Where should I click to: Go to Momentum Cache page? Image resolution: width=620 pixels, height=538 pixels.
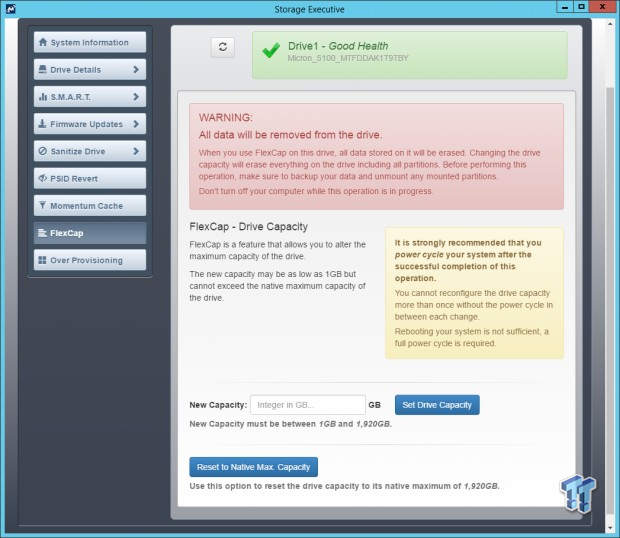click(90, 206)
